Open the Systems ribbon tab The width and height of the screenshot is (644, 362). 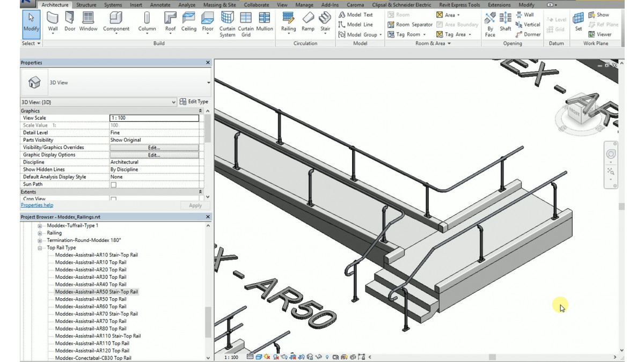[113, 5]
